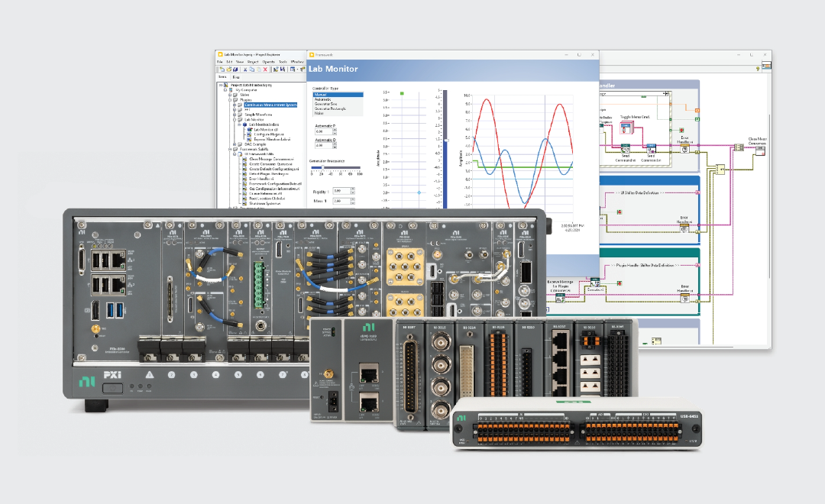This screenshot has width=825, height=504.
Task: Choose Manual in Controller Type list
Action: point(338,95)
